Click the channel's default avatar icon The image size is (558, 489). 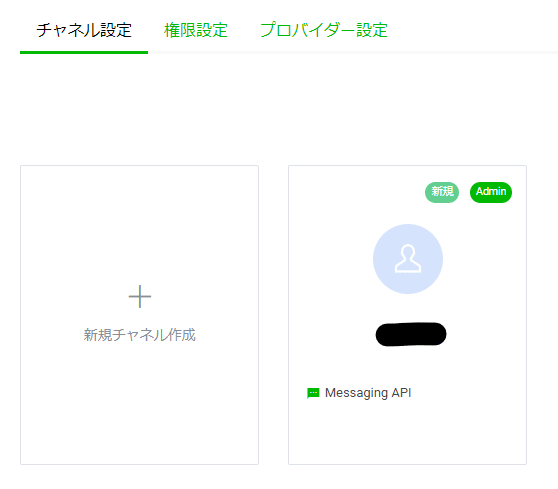408,259
